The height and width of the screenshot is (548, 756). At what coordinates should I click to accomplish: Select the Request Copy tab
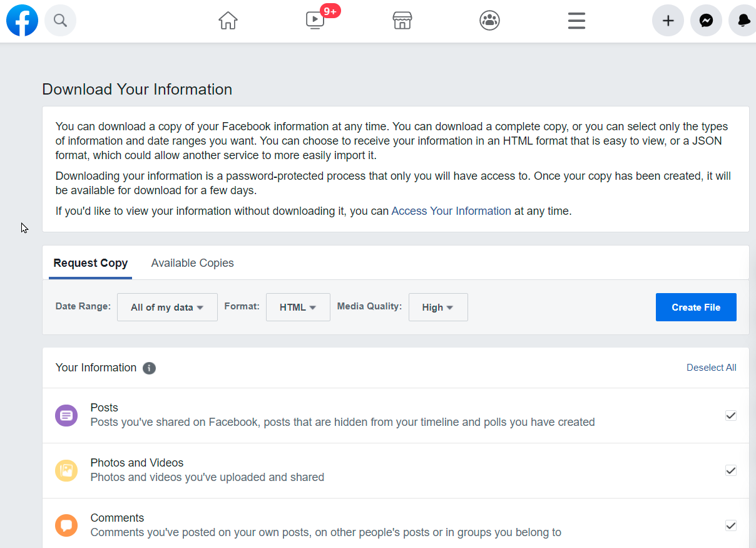(x=91, y=263)
